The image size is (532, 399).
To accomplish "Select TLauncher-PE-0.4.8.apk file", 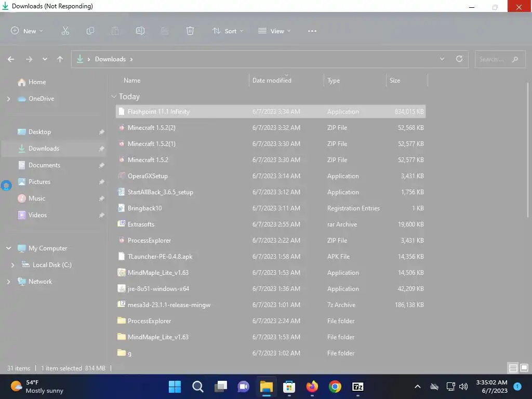I will 270,257.
